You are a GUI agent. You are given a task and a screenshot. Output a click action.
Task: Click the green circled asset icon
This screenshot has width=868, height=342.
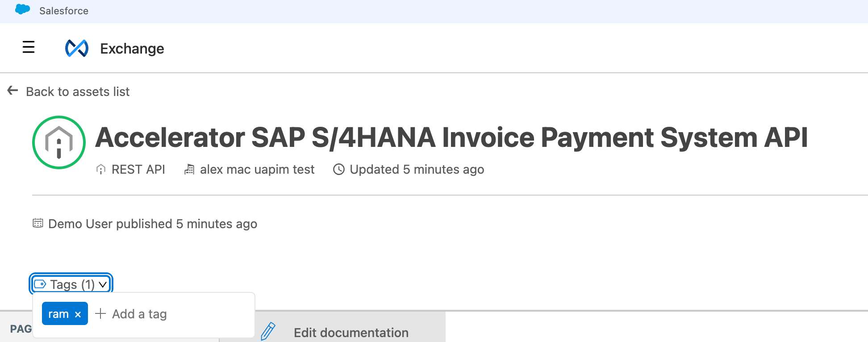pos(59,142)
